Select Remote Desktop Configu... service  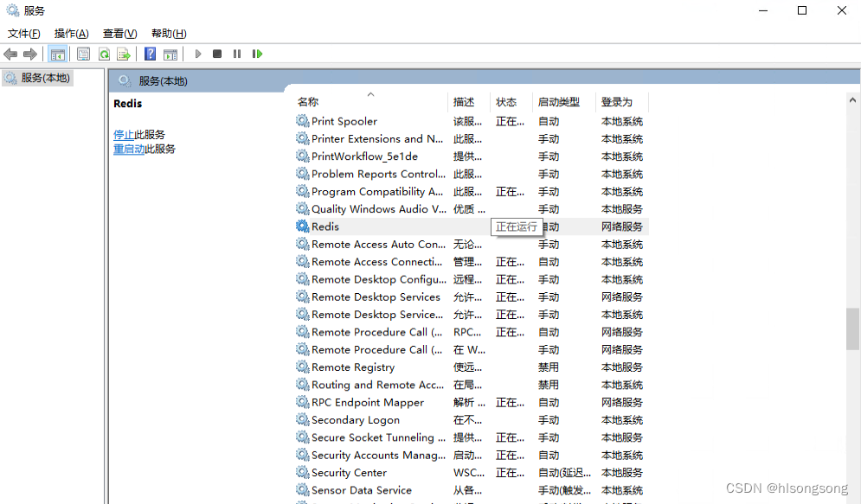click(x=379, y=279)
